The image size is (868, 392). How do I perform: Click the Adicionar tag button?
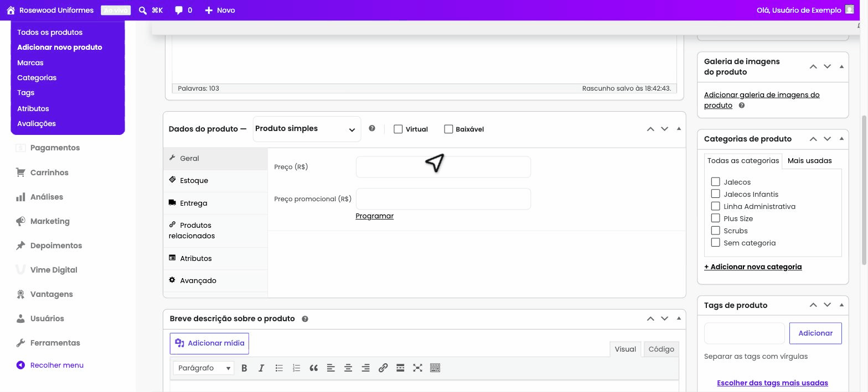click(x=815, y=333)
